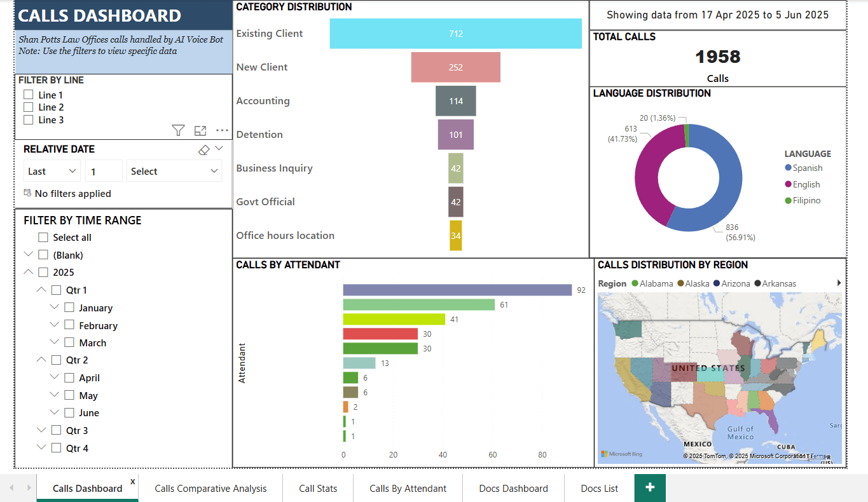Click the Terms link on the map
Screen dimensions: 868x502
[818, 456]
